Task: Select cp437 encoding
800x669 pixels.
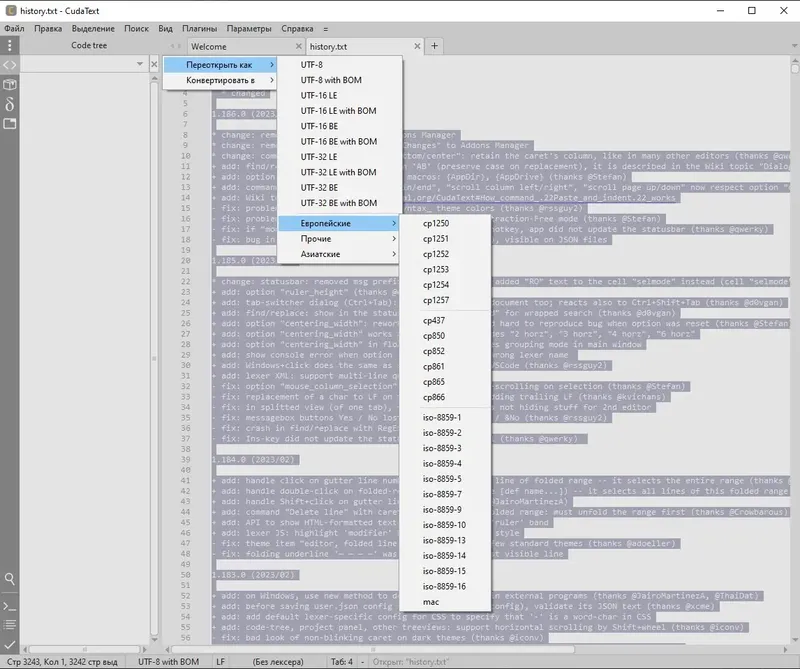Action: click(x=445, y=320)
